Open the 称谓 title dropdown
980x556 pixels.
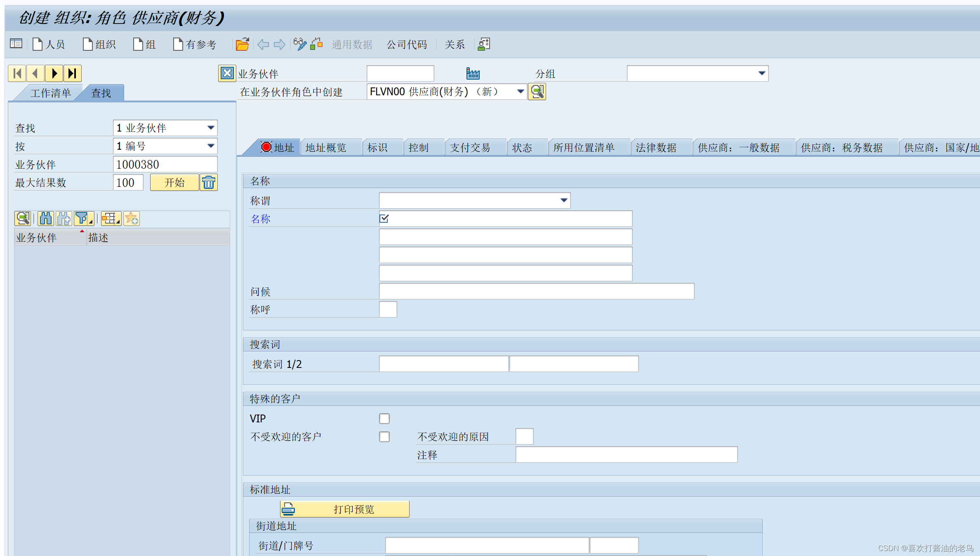click(x=564, y=200)
